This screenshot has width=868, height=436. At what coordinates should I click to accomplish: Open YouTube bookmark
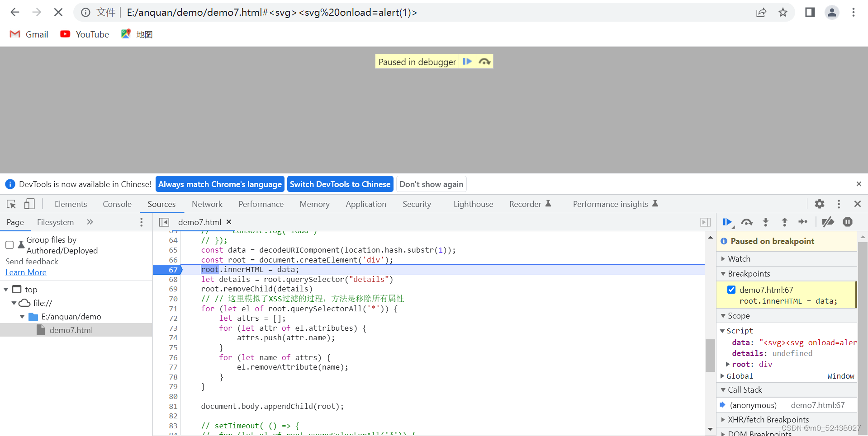click(85, 34)
